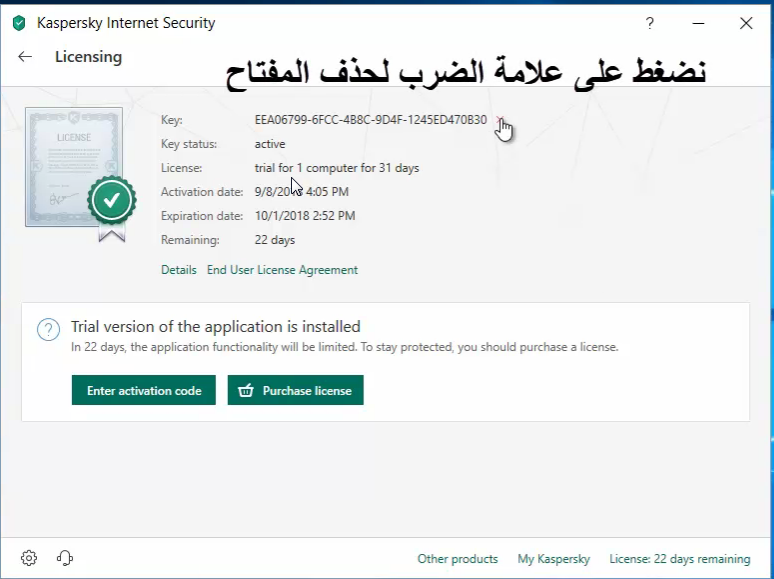
Task: Click the Kaspersky shield logo in the title bar
Action: click(x=19, y=23)
